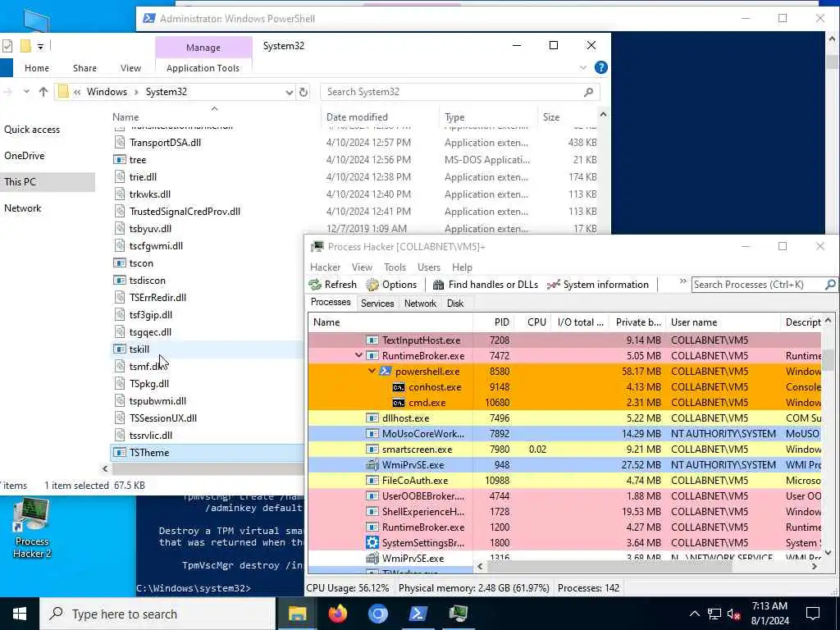Screen dimensions: 840x630
Task: Switch to the Network tab
Action: [x=420, y=304]
